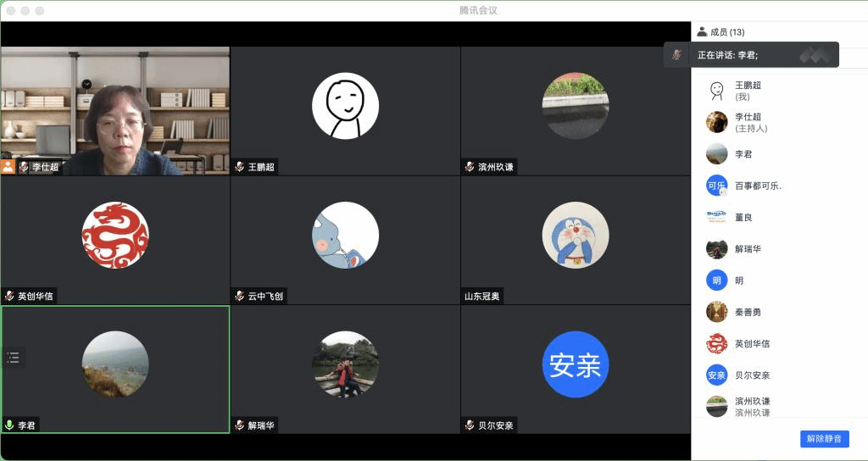The height and width of the screenshot is (461, 868).
Task: Click the Doraemon avatar of 山东冠奥
Action: point(575,235)
